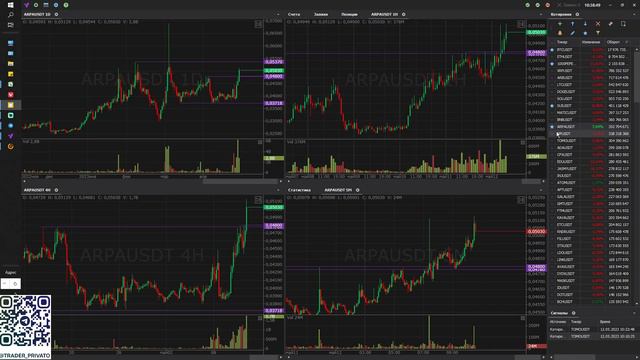
Task: Click the 1D chart horizontal scrollbar thumb
Action: tap(241, 181)
